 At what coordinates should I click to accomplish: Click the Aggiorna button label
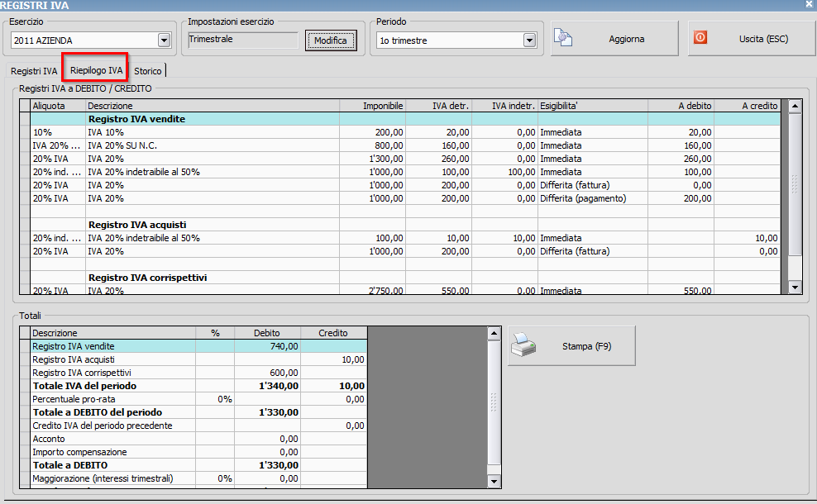pos(626,39)
